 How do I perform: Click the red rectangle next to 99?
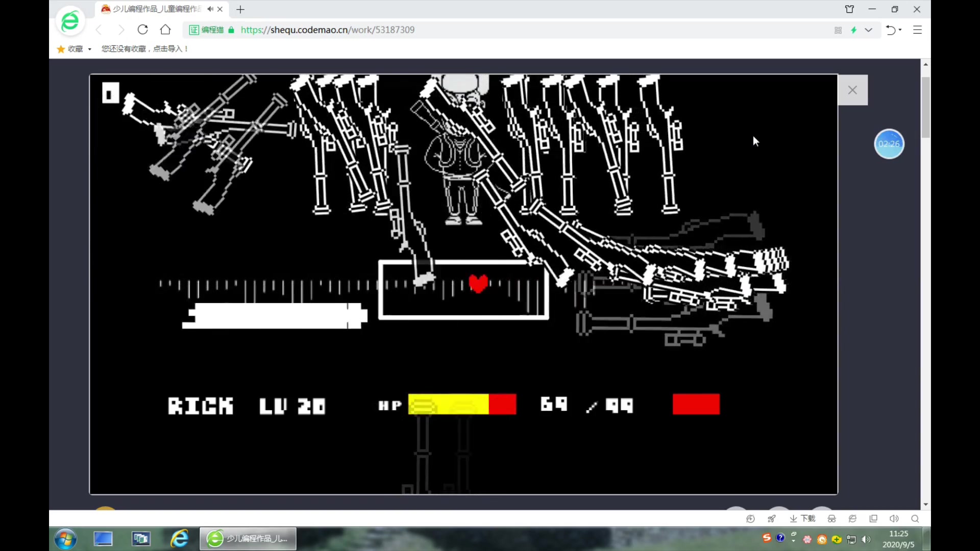(x=696, y=404)
